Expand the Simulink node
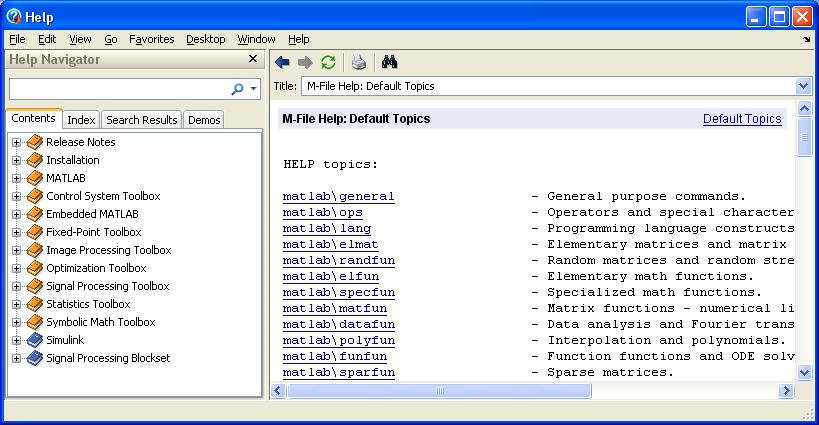Screen dimensions: 819x425 point(16,340)
